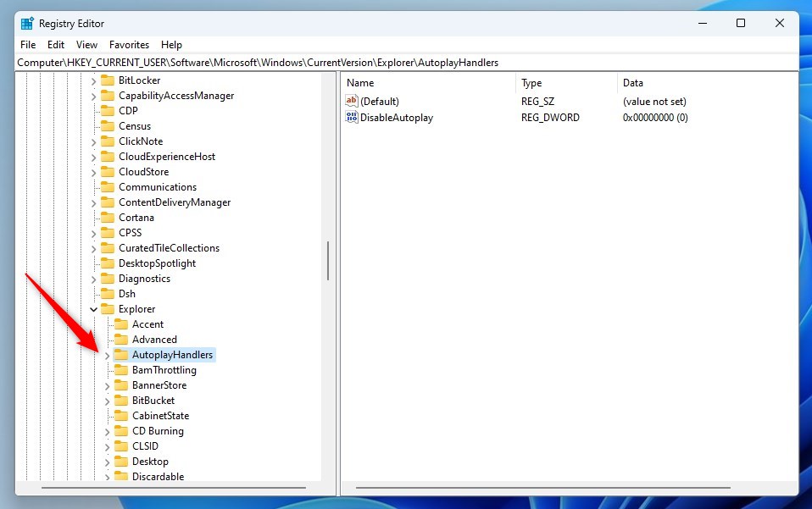Viewport: 812px width, 509px height.
Task: Click the tree pane vertical scrollbar thumb
Action: 328,261
